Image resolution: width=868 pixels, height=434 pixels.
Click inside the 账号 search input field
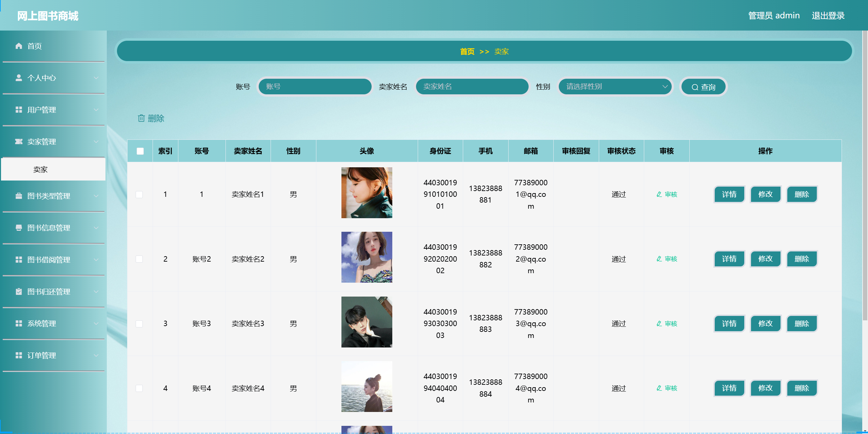pos(315,87)
